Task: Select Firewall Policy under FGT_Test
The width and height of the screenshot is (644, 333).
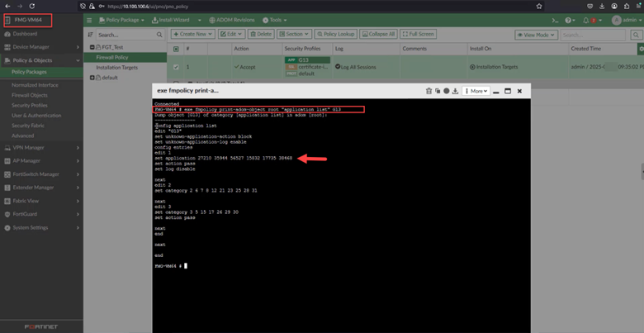Action: pos(112,58)
